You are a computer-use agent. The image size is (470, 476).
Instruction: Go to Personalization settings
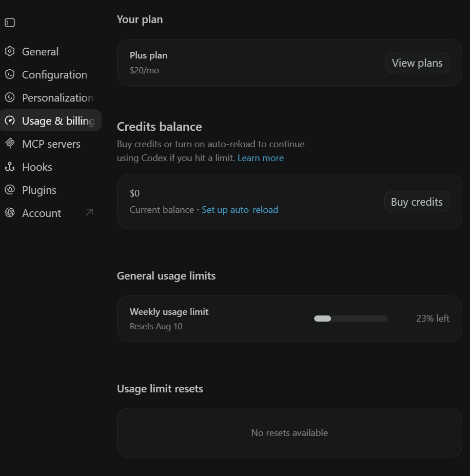pos(50,98)
